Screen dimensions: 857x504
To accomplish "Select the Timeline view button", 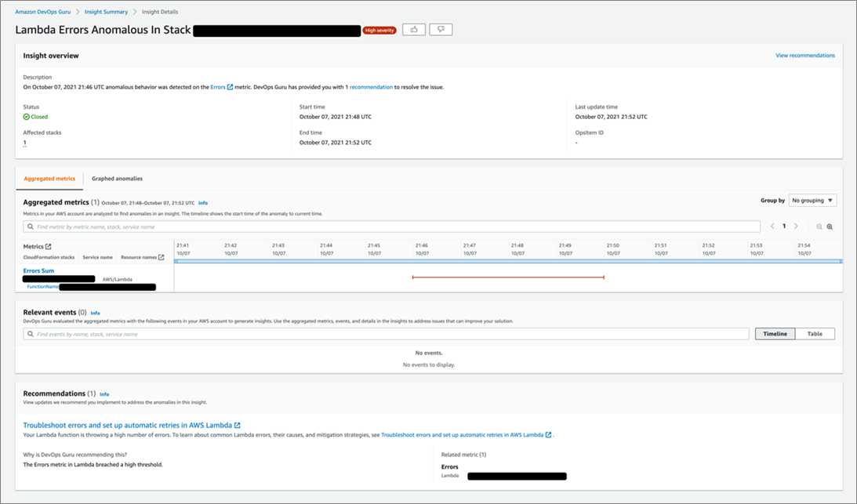I will tap(775, 334).
